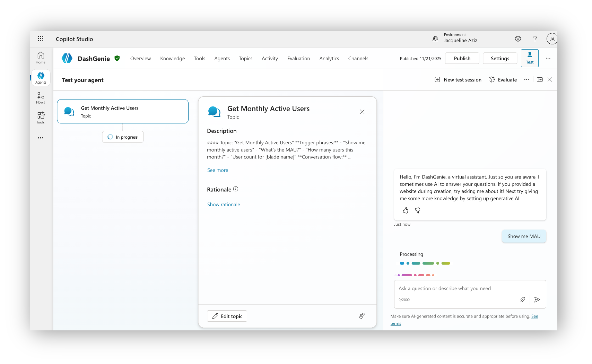Click the Evaluate button
Image resolution: width=592 pixels, height=364 pixels.
point(503,80)
